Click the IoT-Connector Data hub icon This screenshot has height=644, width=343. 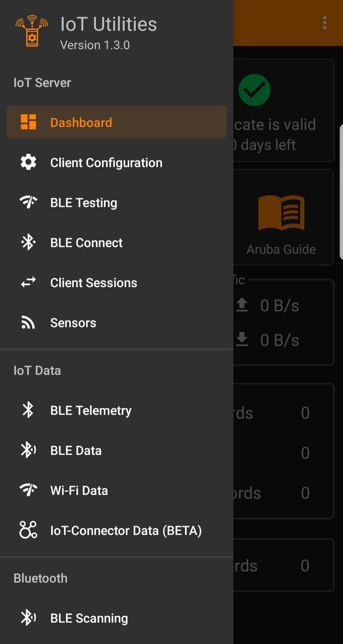coord(28,530)
